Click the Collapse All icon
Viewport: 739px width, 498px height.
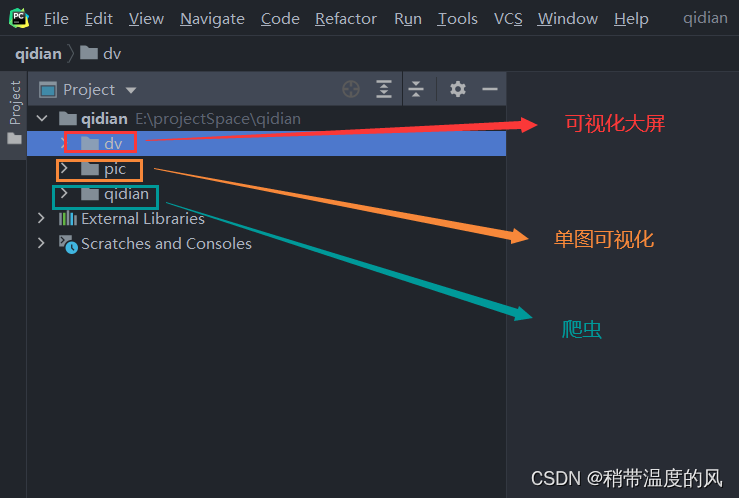click(416, 89)
